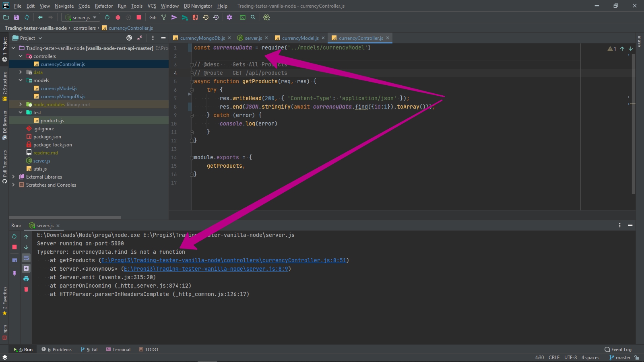Expand the External Libraries node
Screen dimensions: 644x362
point(13,177)
